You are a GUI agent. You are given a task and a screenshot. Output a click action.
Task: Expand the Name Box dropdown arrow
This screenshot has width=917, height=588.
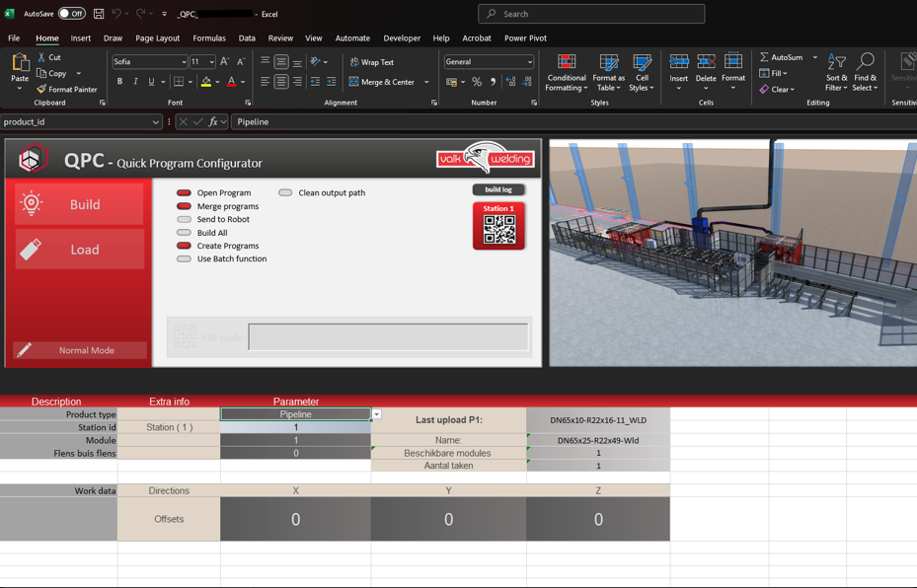click(156, 122)
